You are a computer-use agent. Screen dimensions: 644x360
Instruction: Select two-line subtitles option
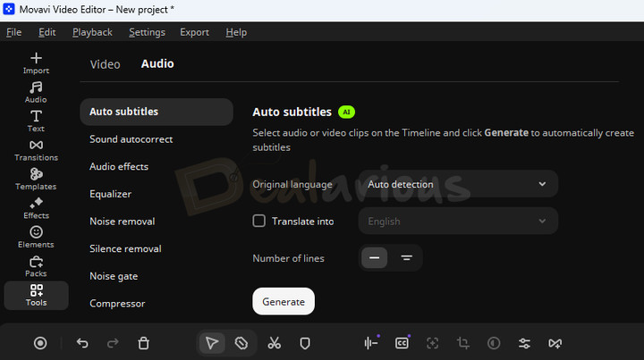tap(406, 258)
